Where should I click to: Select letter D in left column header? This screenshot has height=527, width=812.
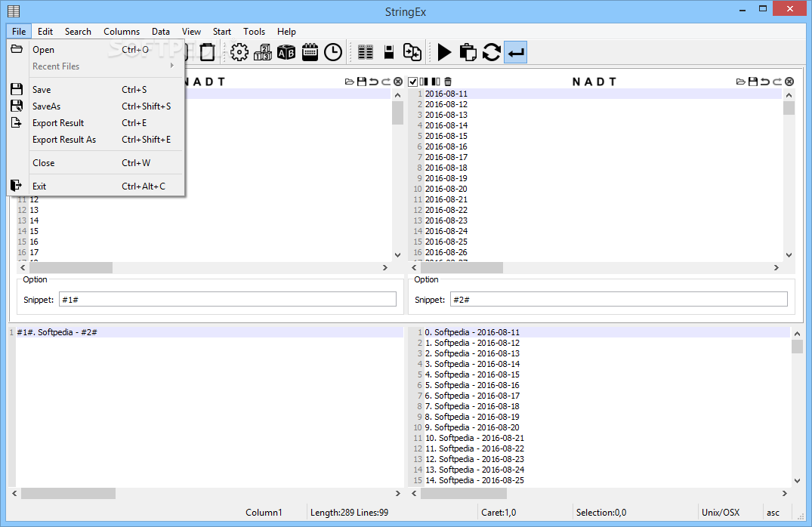pos(209,82)
